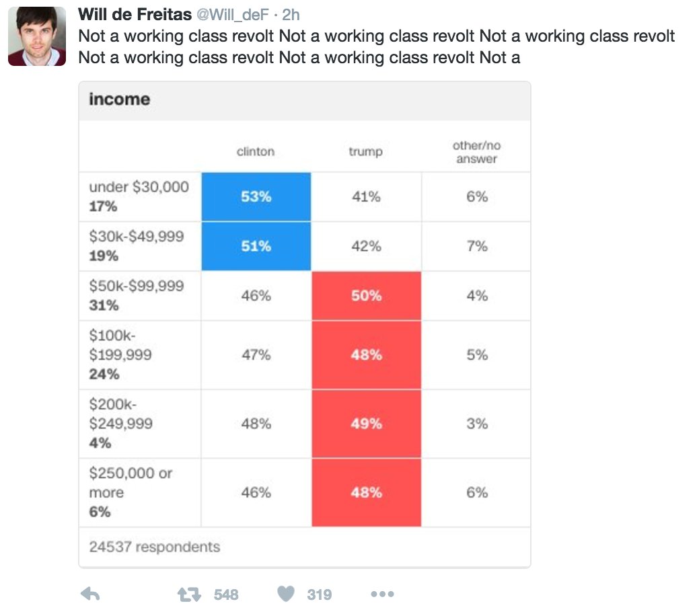Click the income table header
The width and height of the screenshot is (697, 616).
tap(120, 100)
